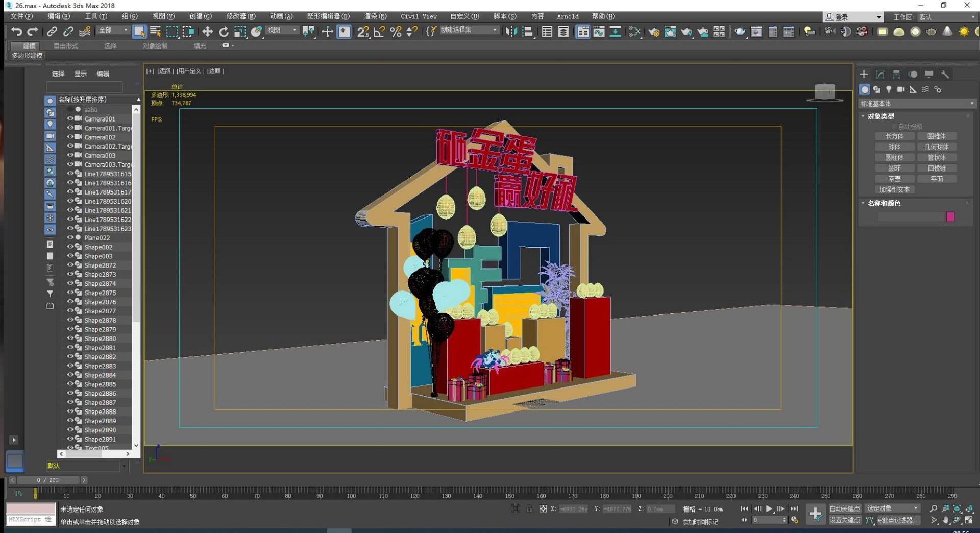
Task: Click the Undo arrow icon
Action: pyautogui.click(x=16, y=32)
